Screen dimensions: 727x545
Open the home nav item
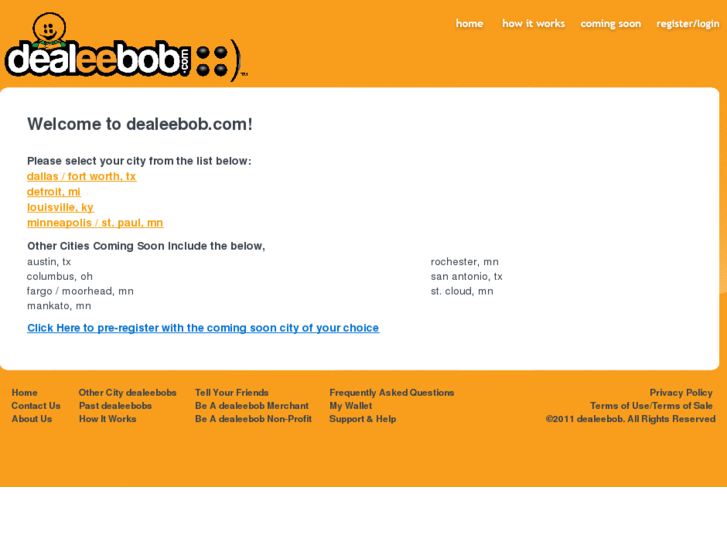pyautogui.click(x=469, y=24)
